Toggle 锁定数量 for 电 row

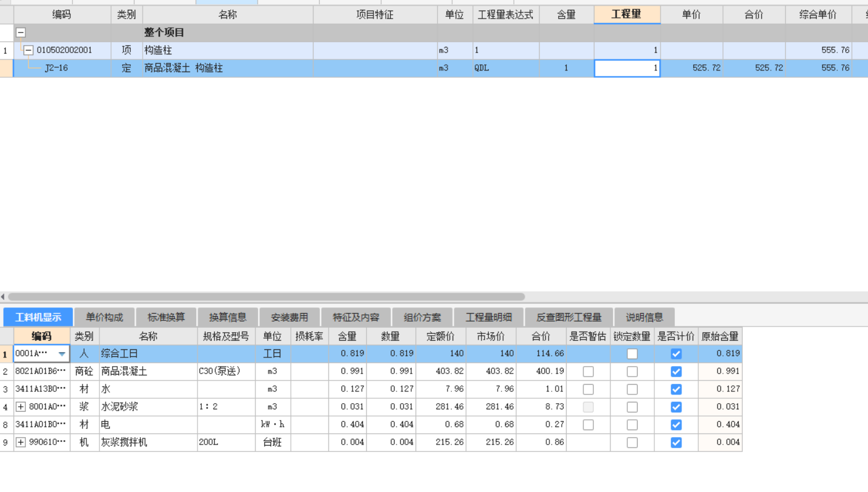tap(632, 425)
